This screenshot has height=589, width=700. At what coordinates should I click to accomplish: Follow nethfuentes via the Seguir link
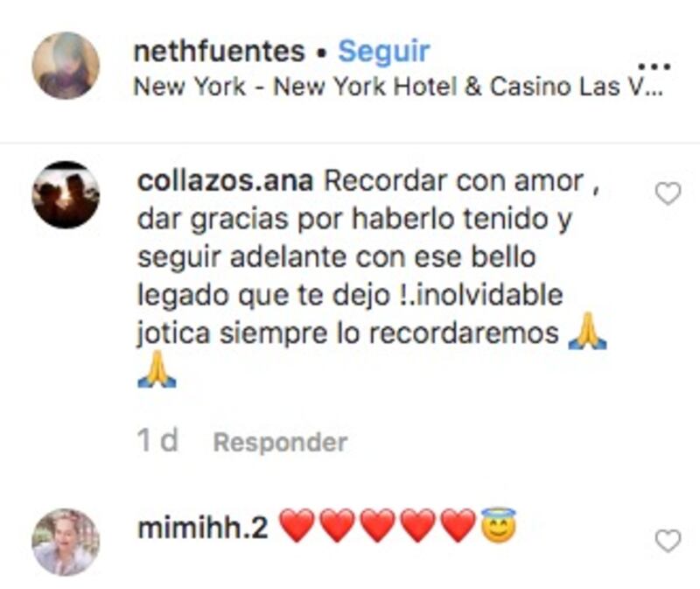click(x=384, y=52)
